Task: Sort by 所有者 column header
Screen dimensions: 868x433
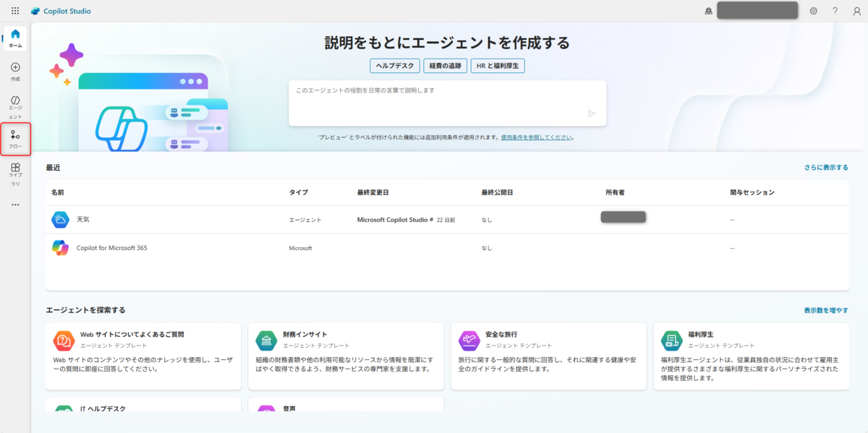Action: click(x=615, y=193)
